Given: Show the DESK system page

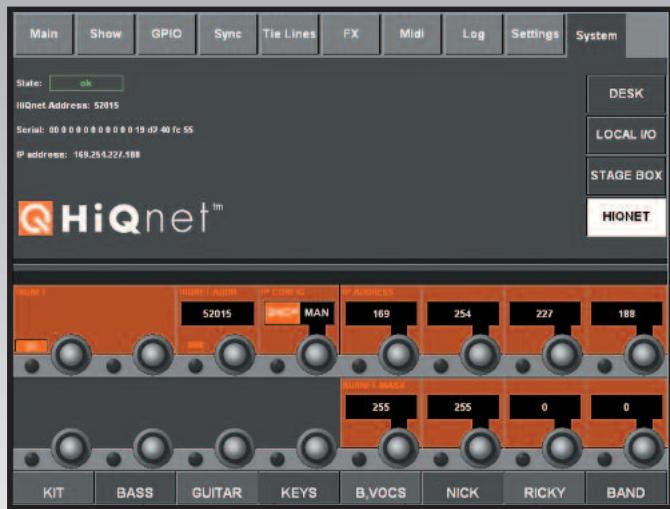Looking at the screenshot, I should pyautogui.click(x=626, y=94).
